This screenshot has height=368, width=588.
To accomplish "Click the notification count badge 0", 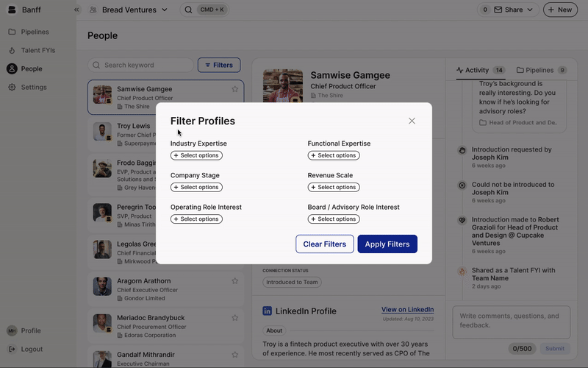I will pos(485,10).
